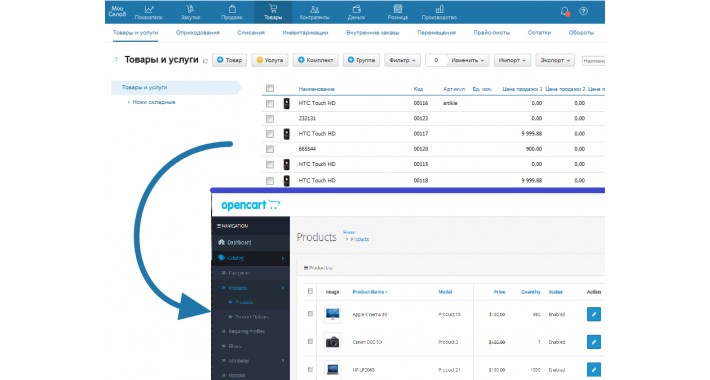Click the phone thumbnail for code 00117
This screenshot has width=710, height=380.
pos(286,134)
